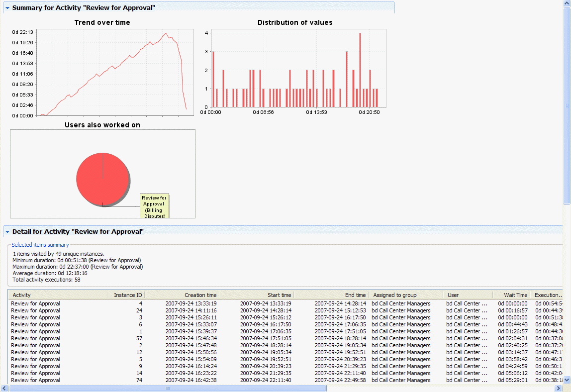Click creation time 2007-09-24 15:47:48
This screenshot has height=392, width=571.
click(x=191, y=345)
